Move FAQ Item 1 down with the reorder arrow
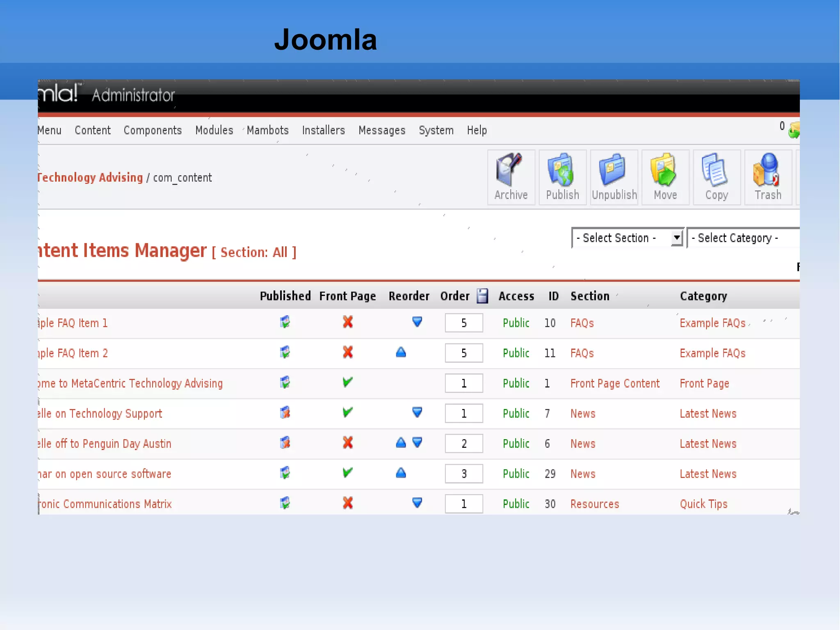 point(417,322)
